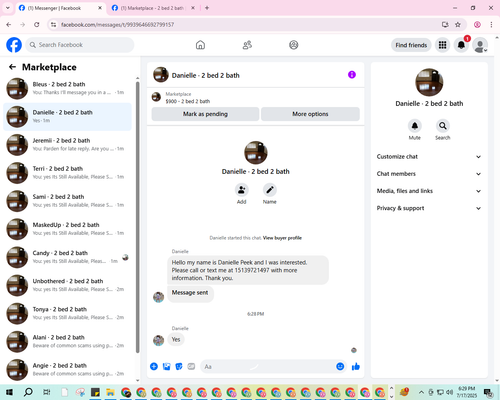This screenshot has width=500, height=400.
Task: Edit the chat name with pencil icon
Action: point(270,190)
